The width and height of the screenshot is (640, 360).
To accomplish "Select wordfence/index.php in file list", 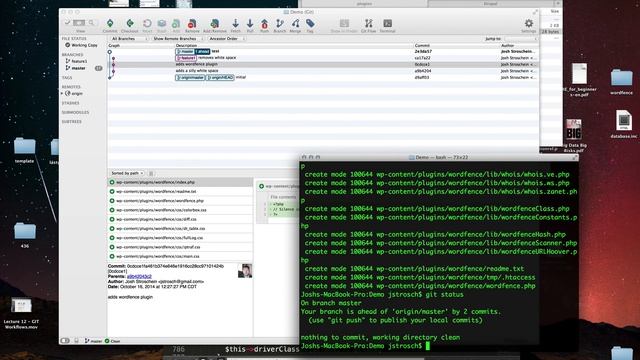I will point(180,182).
